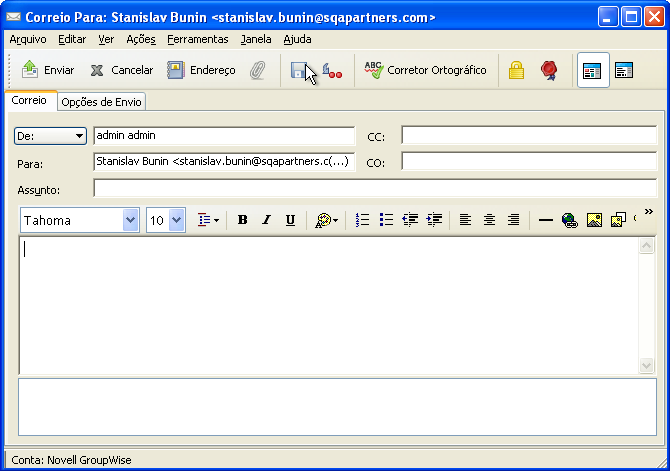The height and width of the screenshot is (471, 670).
Task: Open the Arquivo menu
Action: coord(28,39)
